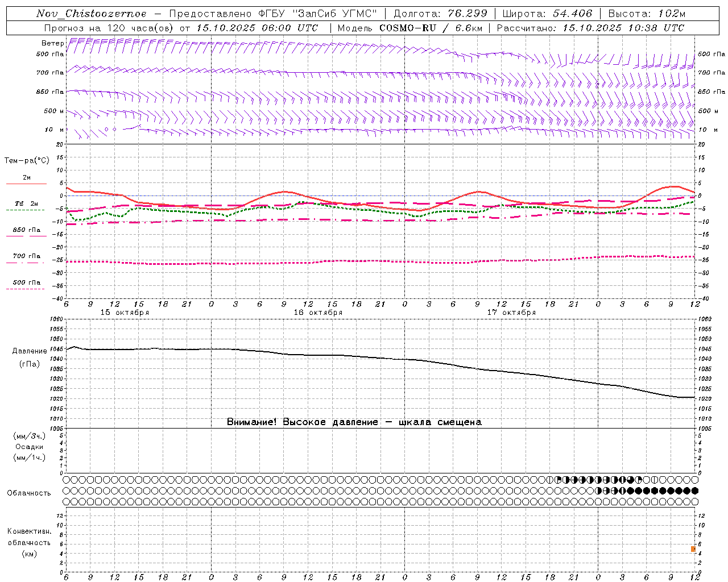Click the latitude value 54.406
The width and height of the screenshot is (728, 582).
[573, 14]
